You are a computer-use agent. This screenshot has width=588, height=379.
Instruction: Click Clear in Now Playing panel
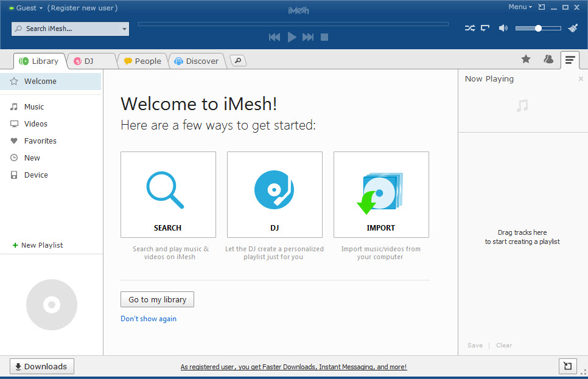point(504,346)
